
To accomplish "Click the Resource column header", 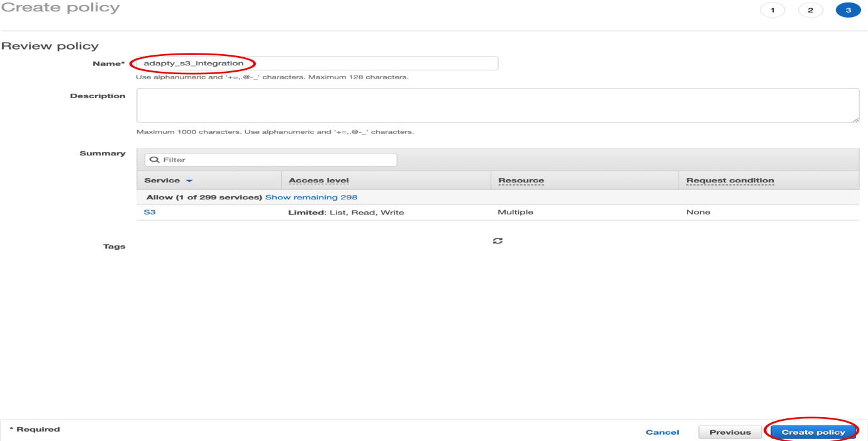I will click(x=521, y=181).
